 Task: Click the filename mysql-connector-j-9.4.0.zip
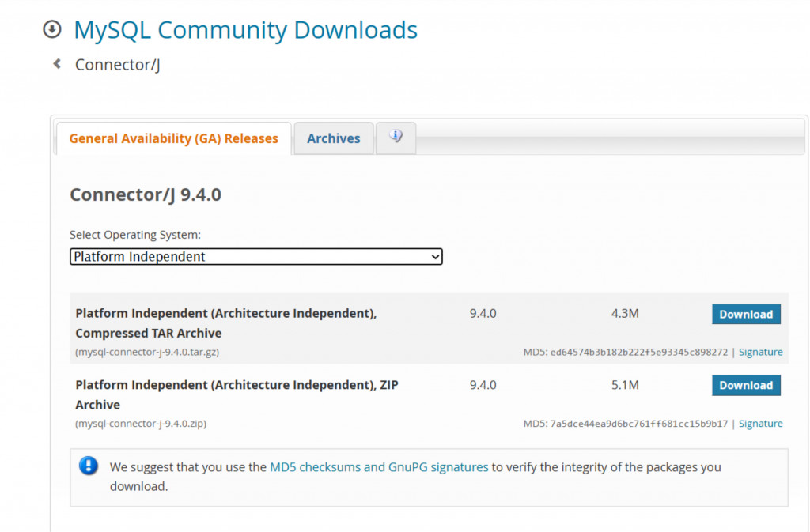(141, 424)
